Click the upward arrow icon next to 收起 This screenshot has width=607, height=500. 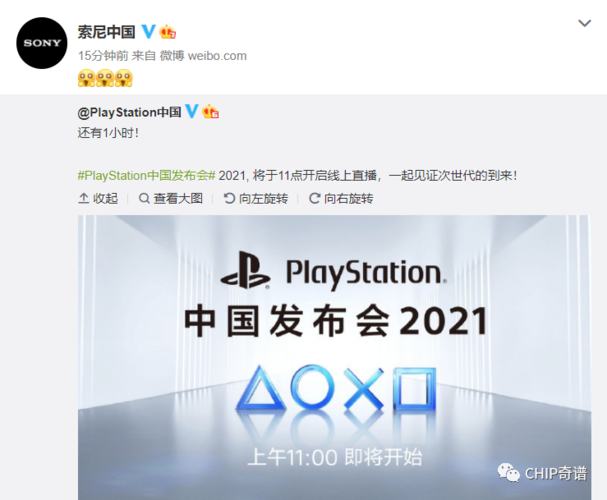tap(84, 199)
